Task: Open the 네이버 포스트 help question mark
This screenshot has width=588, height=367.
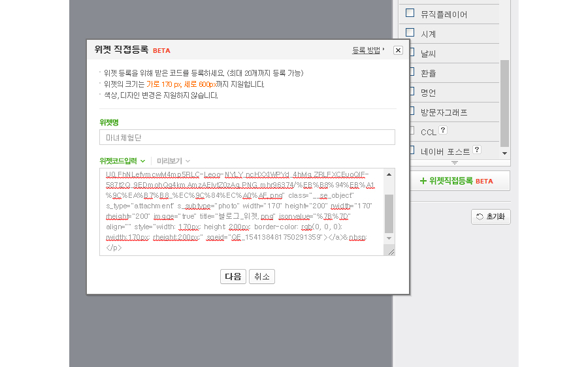Action: tap(477, 150)
